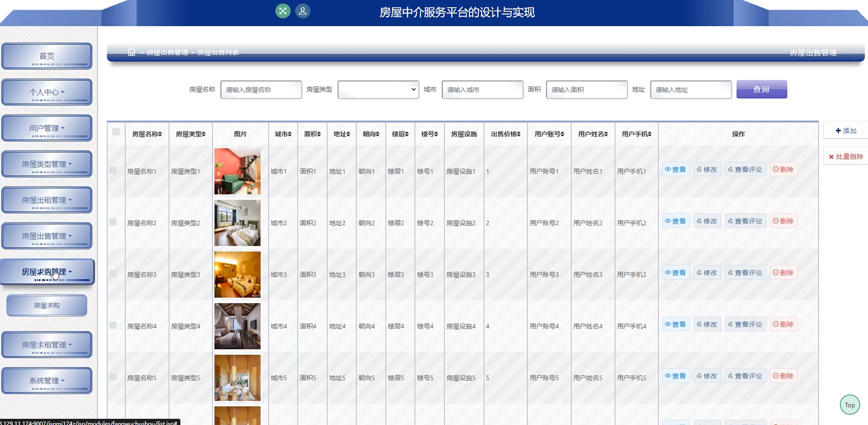Open the photo thumbnail of 房屋名称4
Viewport: 868px width, 425px height.
click(237, 326)
